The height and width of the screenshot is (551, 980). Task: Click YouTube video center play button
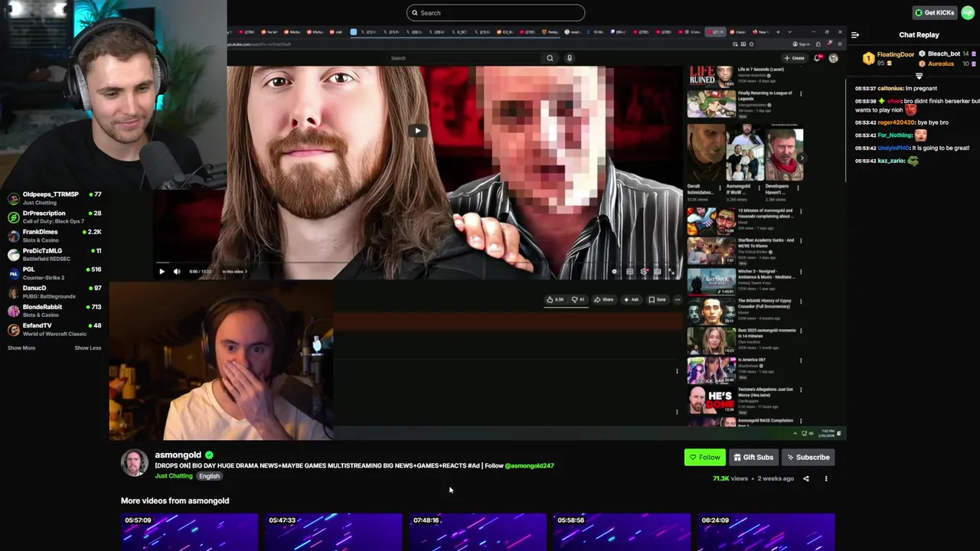click(x=417, y=130)
